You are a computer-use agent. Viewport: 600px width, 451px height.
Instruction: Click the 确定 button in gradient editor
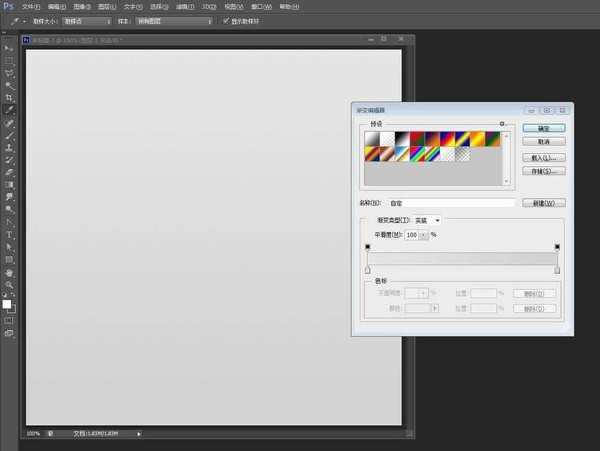[x=543, y=128]
